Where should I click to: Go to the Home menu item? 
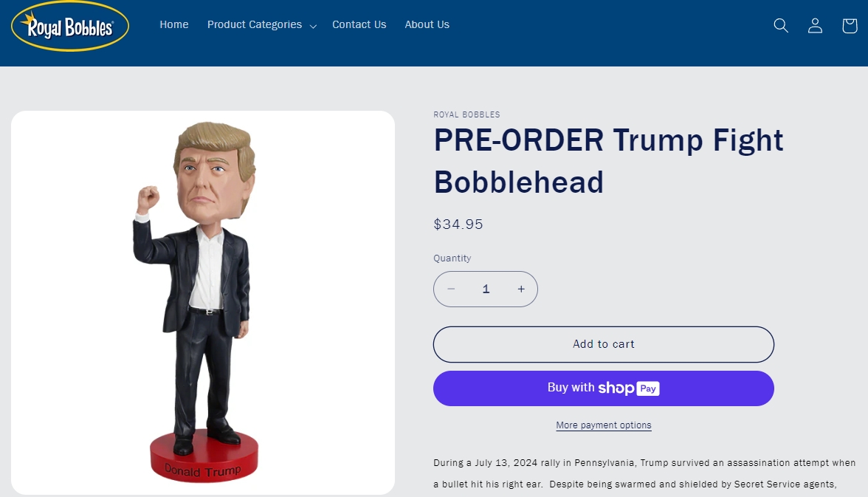(x=174, y=24)
